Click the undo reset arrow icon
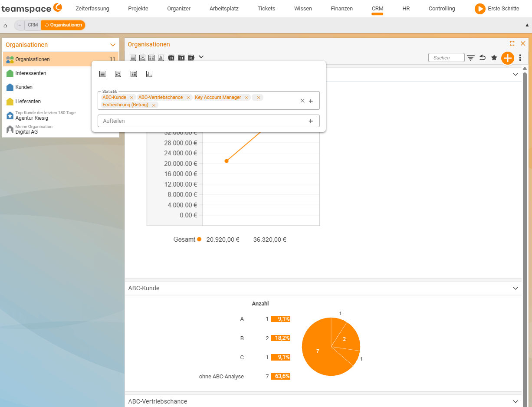Image resolution: width=532 pixels, height=407 pixels. click(483, 57)
